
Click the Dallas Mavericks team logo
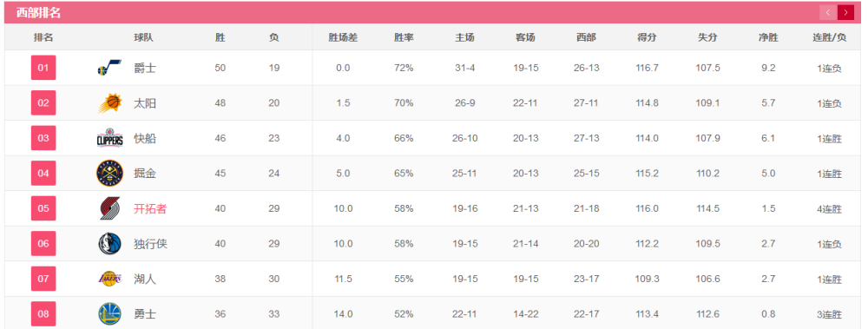[109, 244]
